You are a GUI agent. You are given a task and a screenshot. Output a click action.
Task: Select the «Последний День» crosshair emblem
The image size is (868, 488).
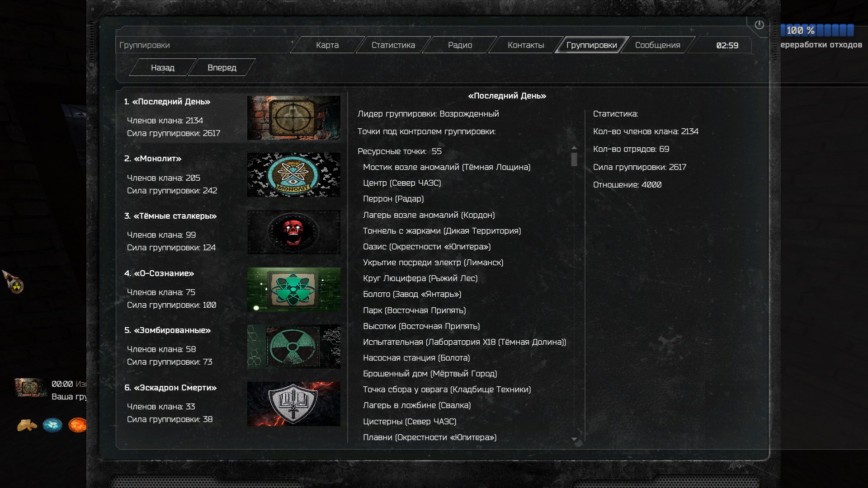coord(294,118)
